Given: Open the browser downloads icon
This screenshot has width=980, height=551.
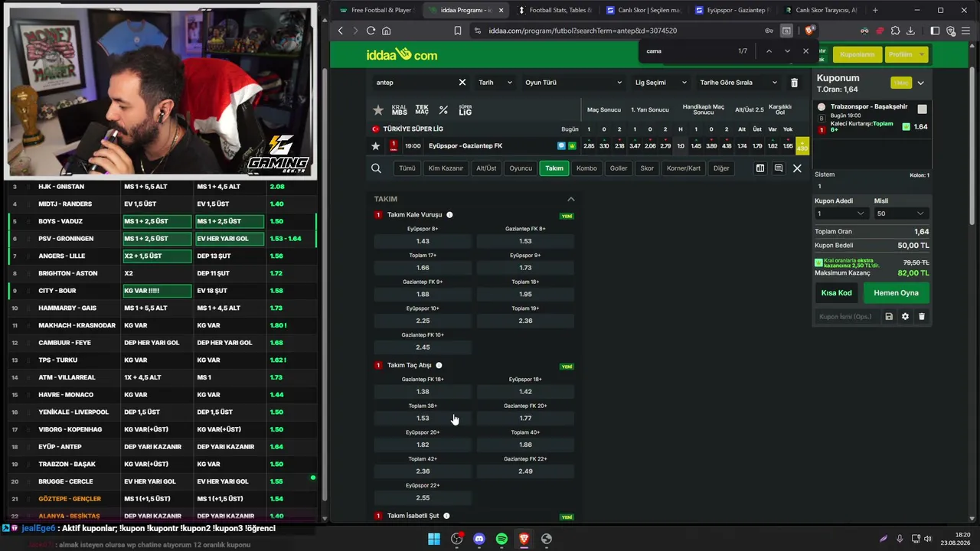Looking at the screenshot, I should 910,31.
